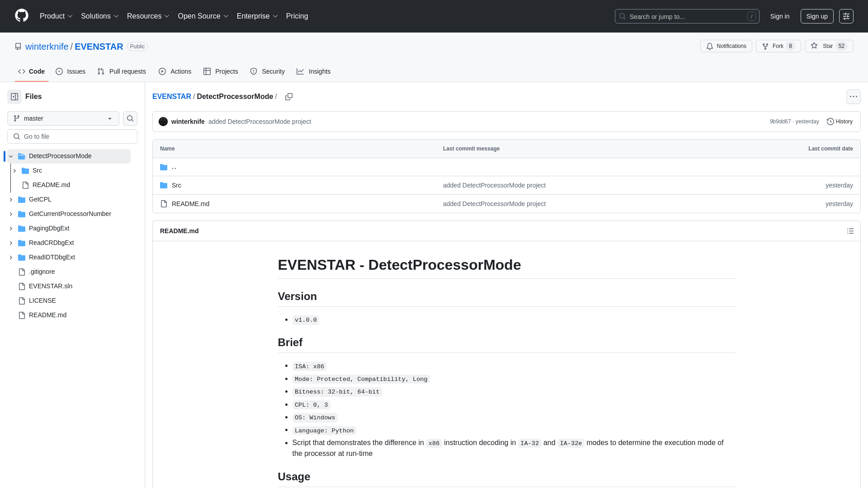Select the EVENSTAR.sln entry in file tree
868x488 pixels.
pos(51,286)
